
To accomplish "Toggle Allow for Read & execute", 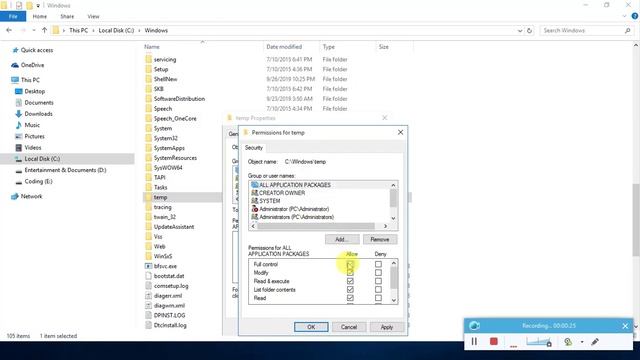I will [350, 281].
